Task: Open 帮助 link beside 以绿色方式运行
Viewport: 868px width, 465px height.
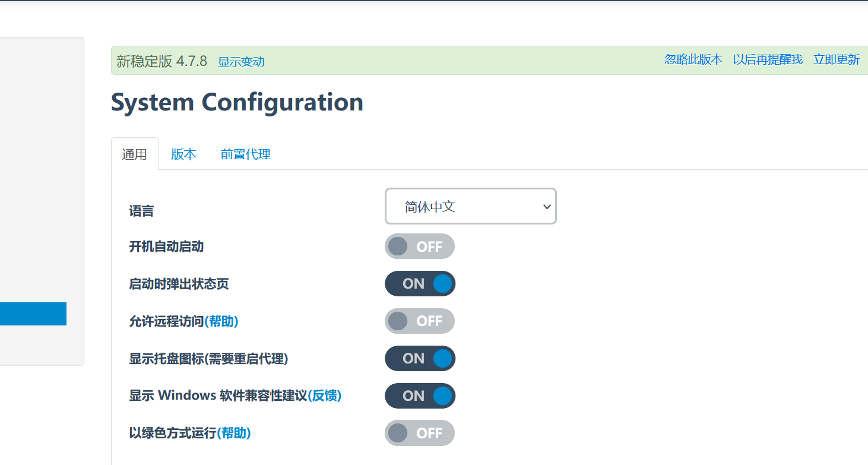Action: tap(234, 433)
